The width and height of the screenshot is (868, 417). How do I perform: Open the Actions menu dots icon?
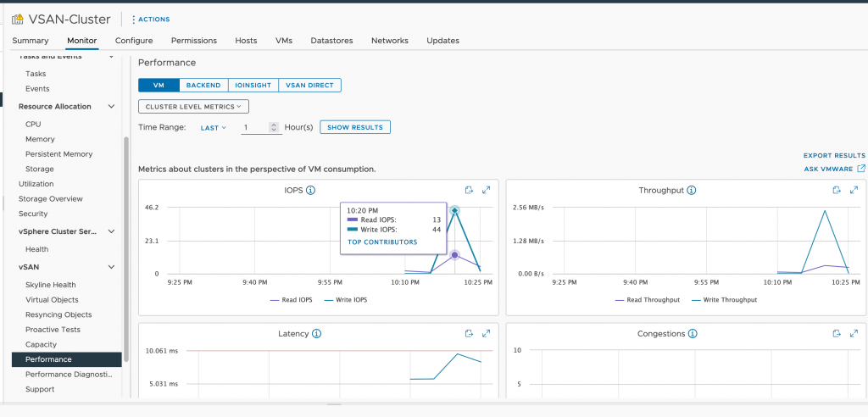(133, 19)
